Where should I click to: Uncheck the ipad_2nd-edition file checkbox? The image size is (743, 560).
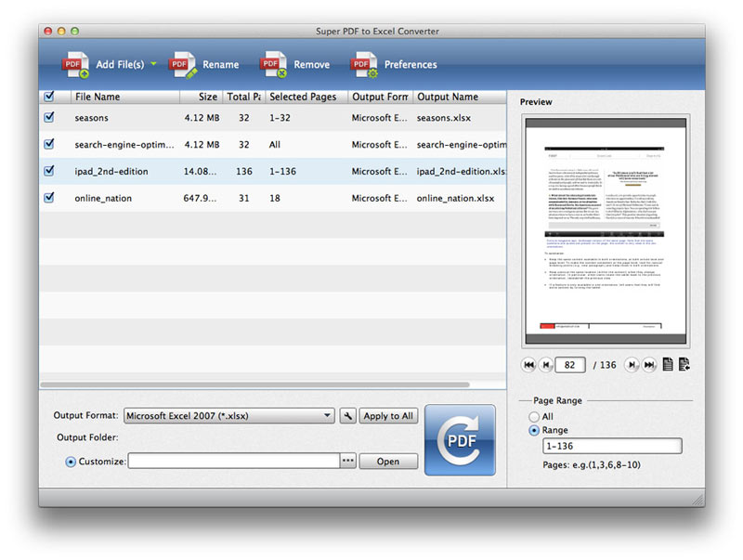[49, 171]
